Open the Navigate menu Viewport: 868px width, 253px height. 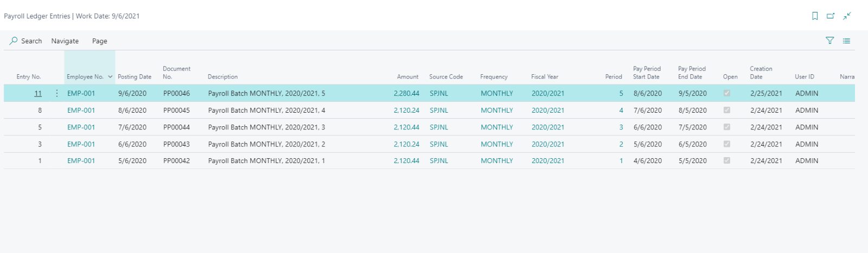point(65,41)
